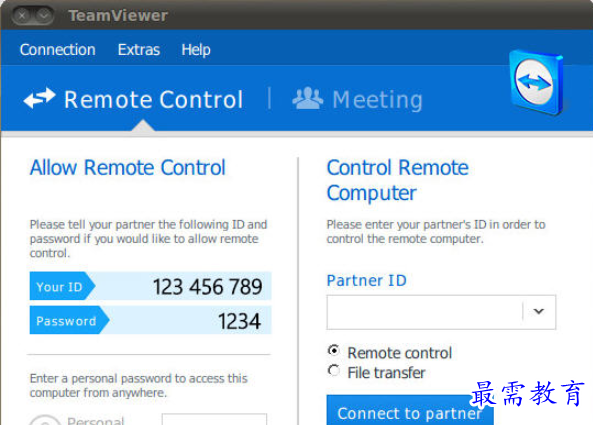The width and height of the screenshot is (593, 425).
Task: Click the double-arrow Remote Control icon
Action: click(39, 98)
